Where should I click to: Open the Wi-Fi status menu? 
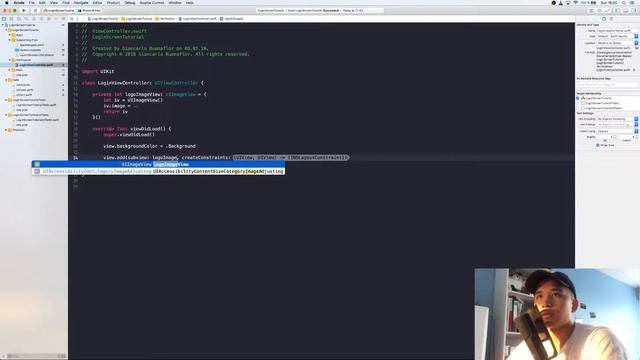(576, 2)
